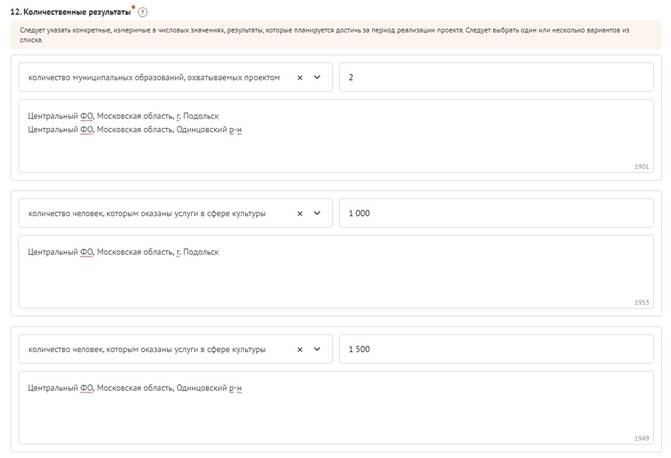This screenshot has width=671, height=458.
Task: Expand dropdown in the row with 1 000
Action: [317, 213]
